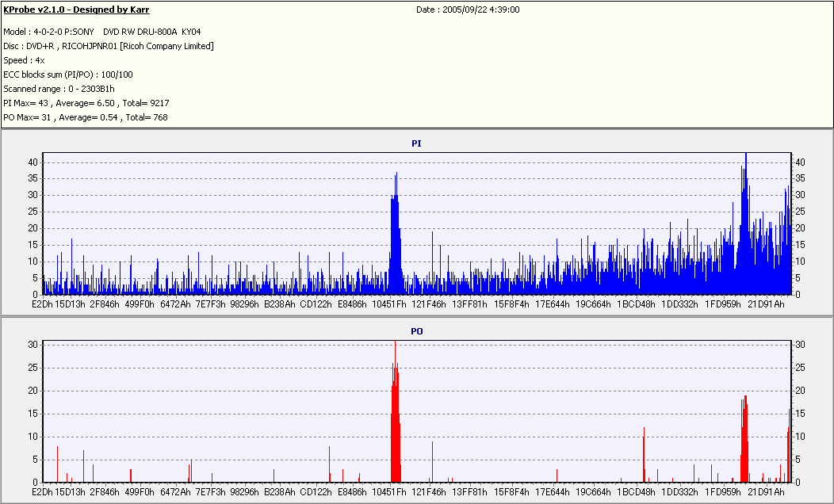
Task: Click the Speed 4x line
Action: click(x=24, y=60)
